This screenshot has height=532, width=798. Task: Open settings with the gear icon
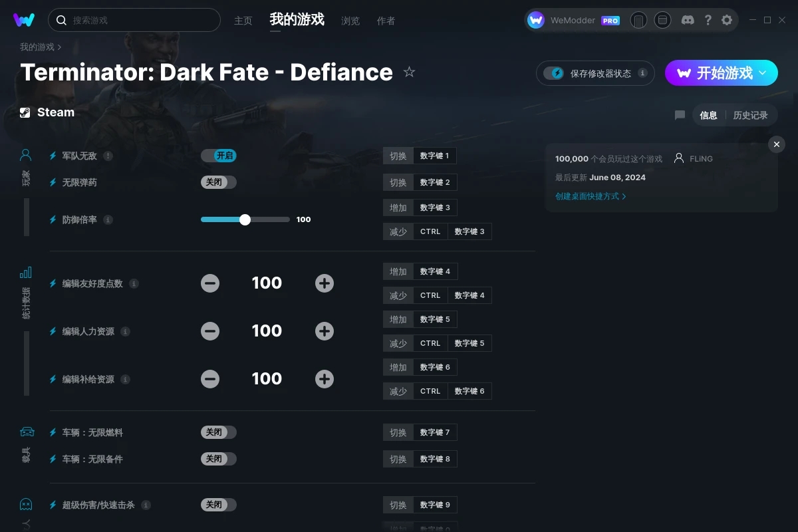coord(727,20)
